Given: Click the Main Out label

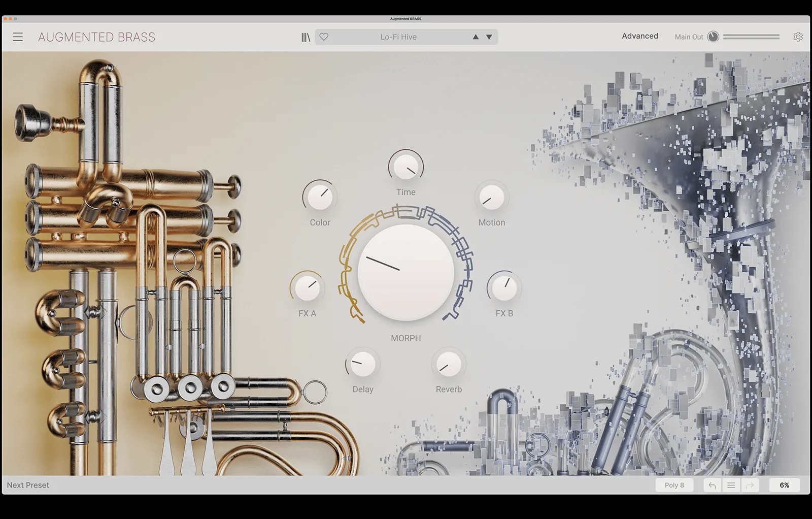Looking at the screenshot, I should click(689, 37).
